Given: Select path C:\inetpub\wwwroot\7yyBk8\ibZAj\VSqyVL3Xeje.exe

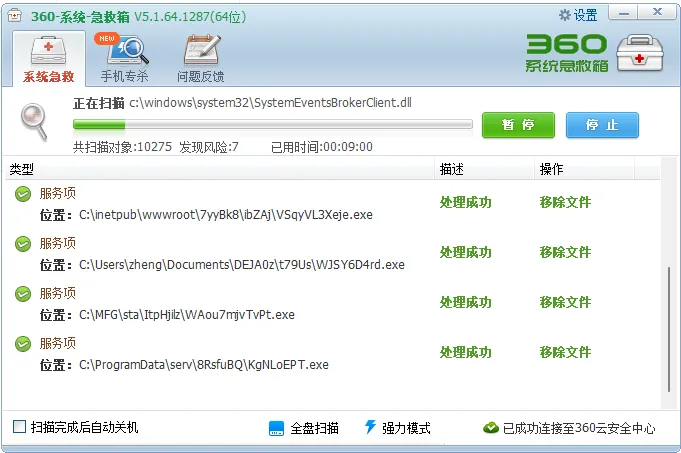Looking at the screenshot, I should [226, 215].
